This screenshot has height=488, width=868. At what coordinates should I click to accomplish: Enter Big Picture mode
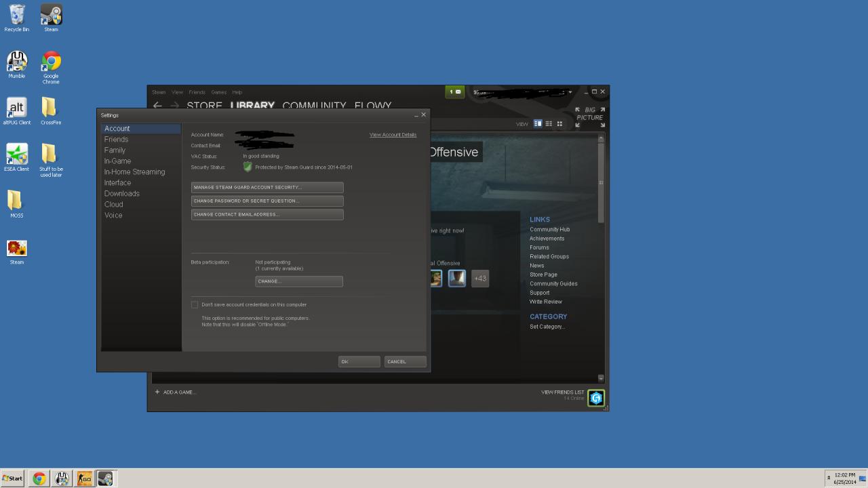point(589,115)
